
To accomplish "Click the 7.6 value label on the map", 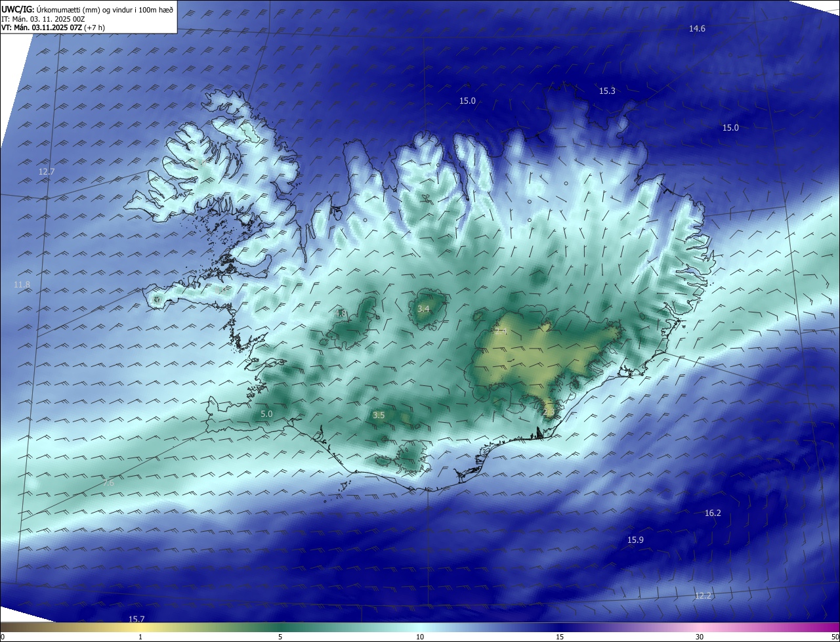I will [109, 482].
